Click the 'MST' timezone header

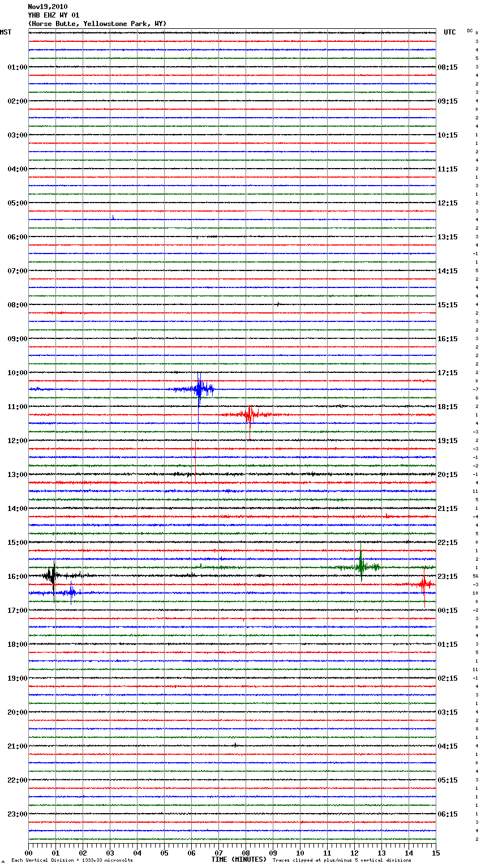(6, 32)
